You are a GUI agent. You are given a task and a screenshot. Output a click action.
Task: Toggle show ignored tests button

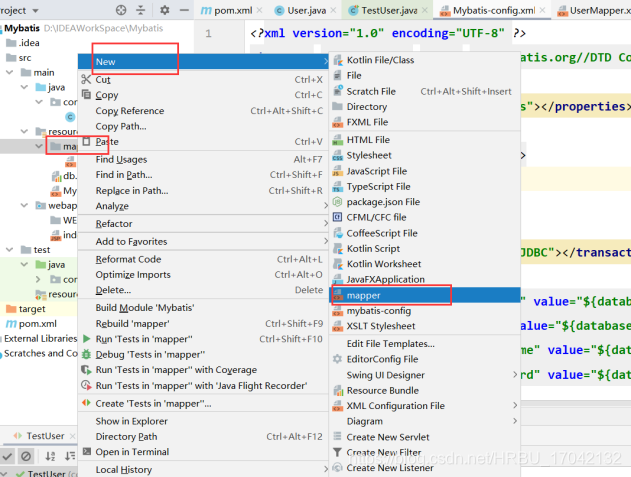(26, 456)
